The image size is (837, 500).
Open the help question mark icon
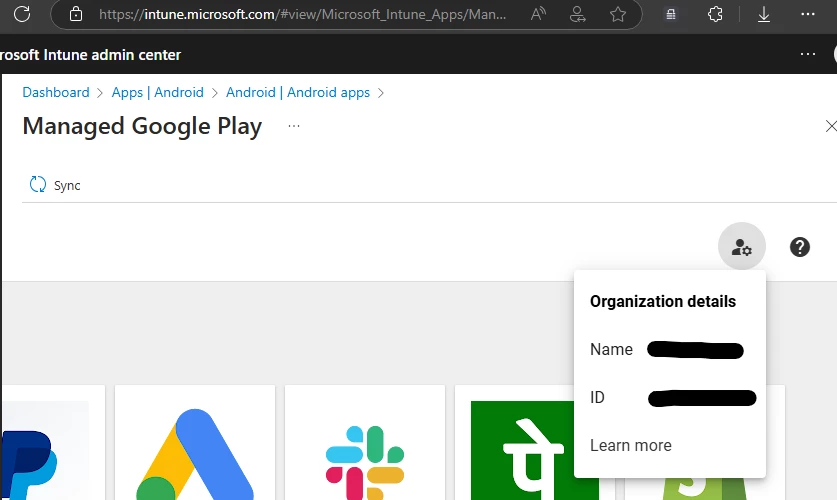coord(800,247)
